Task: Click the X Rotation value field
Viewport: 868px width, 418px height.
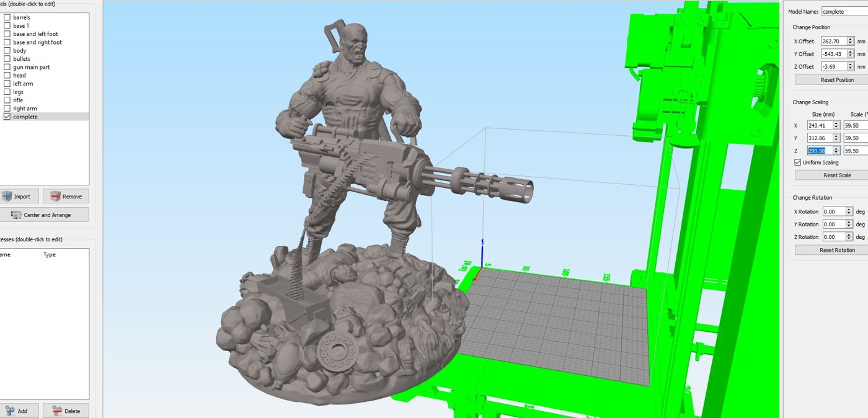Action: 835,211
